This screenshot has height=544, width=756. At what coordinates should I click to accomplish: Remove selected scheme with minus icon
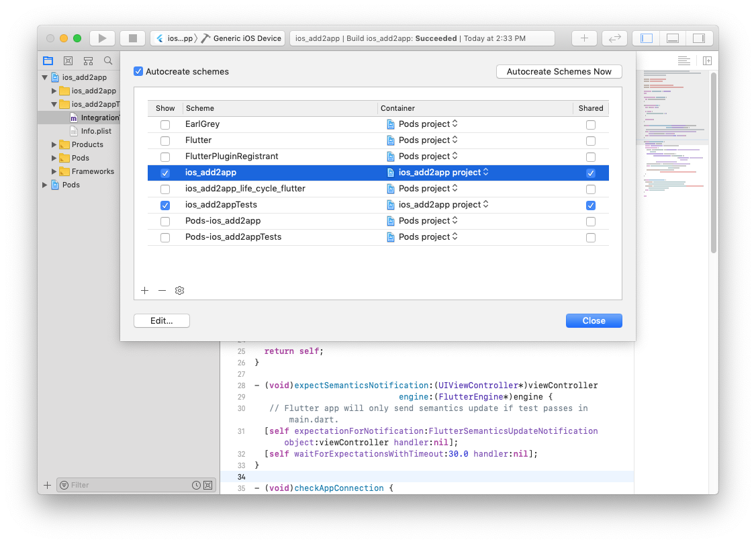click(x=162, y=290)
